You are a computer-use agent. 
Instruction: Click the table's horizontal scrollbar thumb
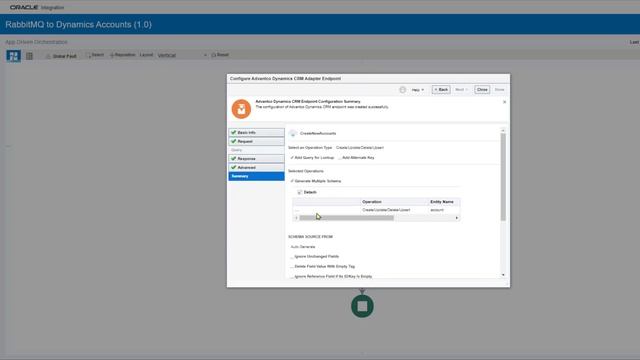click(347, 218)
